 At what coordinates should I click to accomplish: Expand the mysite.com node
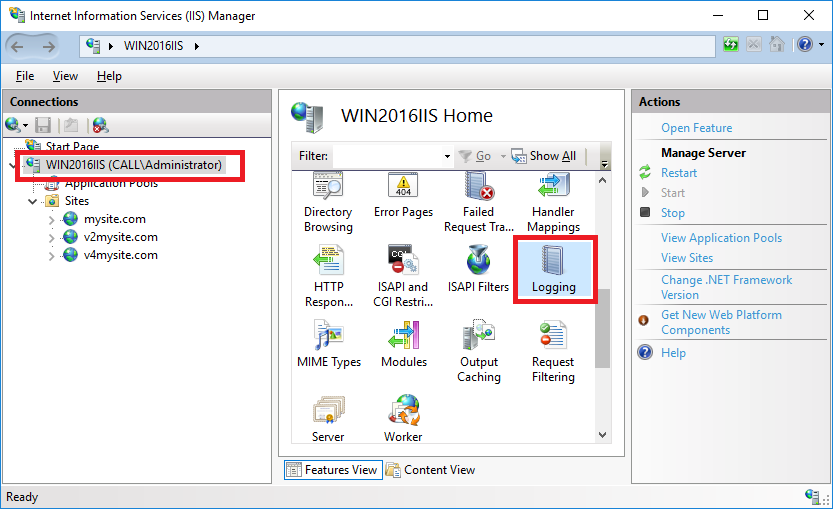coord(52,219)
